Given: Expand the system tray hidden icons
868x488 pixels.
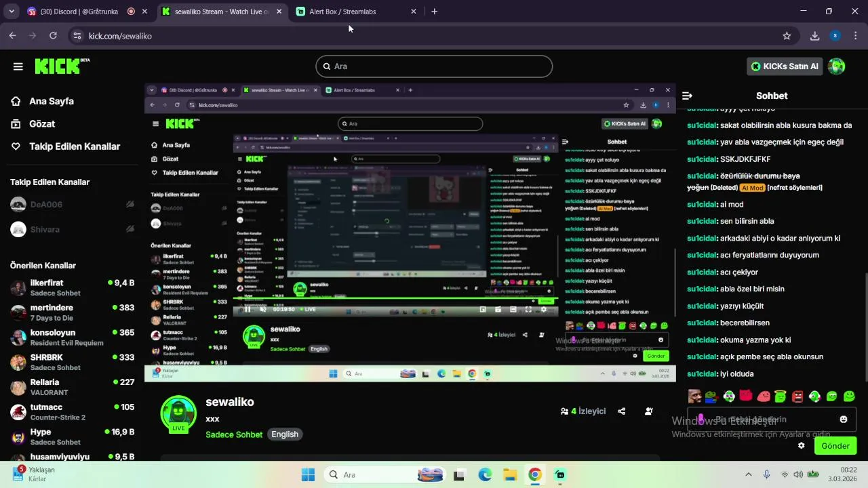Looking at the screenshot, I should [x=748, y=474].
